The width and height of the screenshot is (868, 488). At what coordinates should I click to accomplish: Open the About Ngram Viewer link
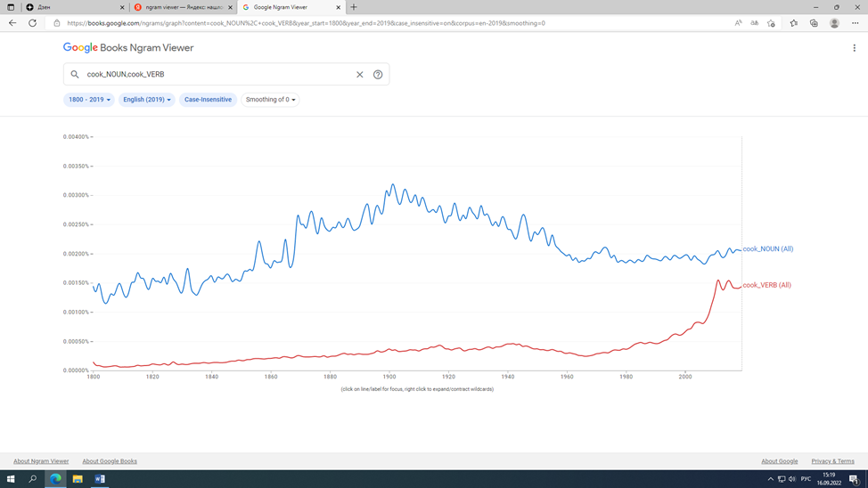click(x=41, y=461)
